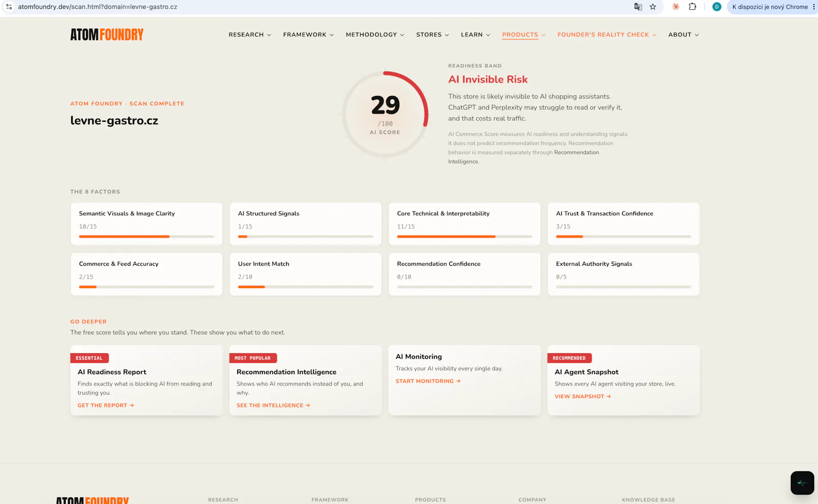Click the AI Readiness Report card title

point(112,372)
